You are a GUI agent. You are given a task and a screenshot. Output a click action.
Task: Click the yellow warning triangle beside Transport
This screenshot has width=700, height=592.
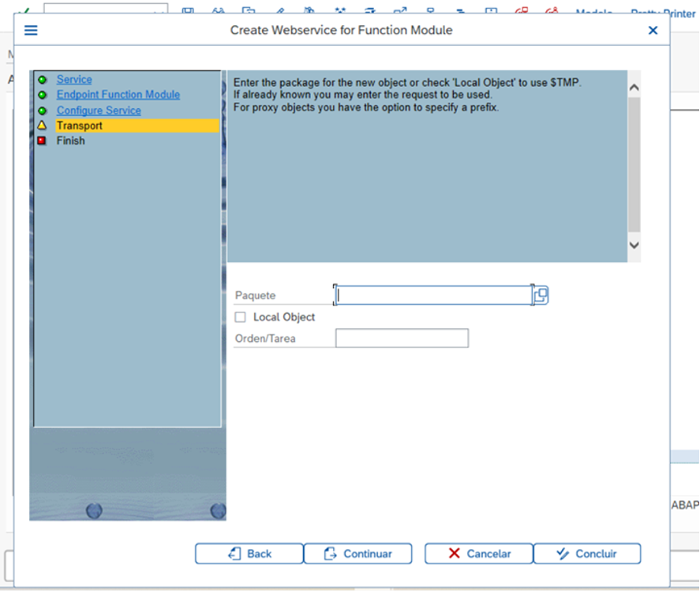tap(42, 125)
